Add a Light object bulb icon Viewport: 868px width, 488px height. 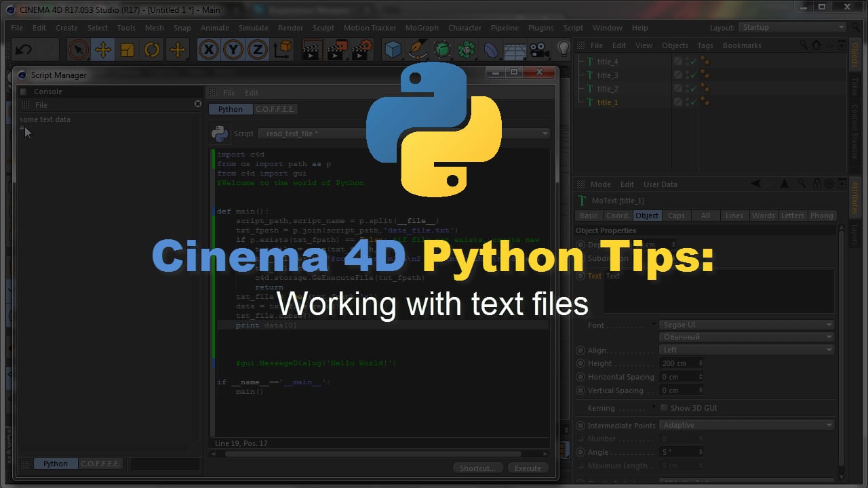click(x=564, y=49)
